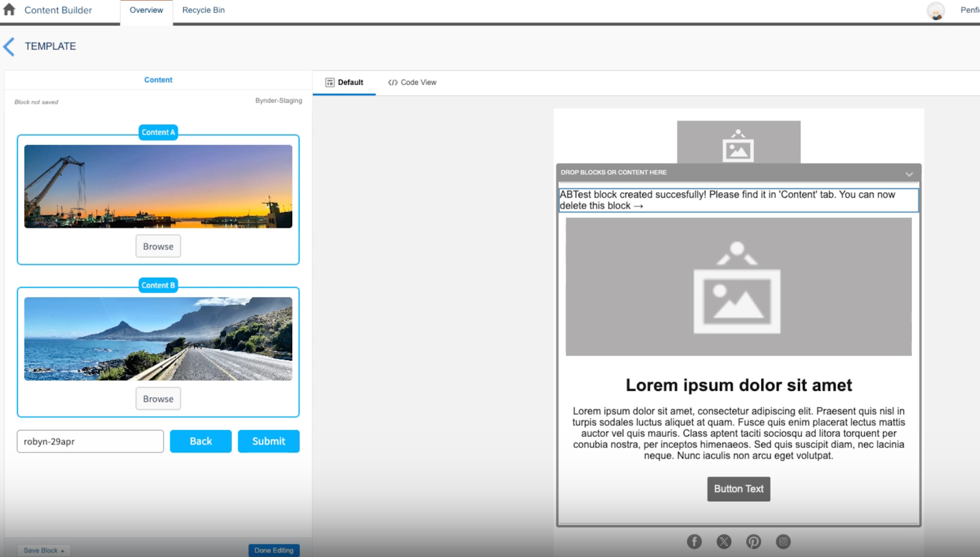Click the Button Text button in preview
The image size is (980, 557).
pos(739,489)
